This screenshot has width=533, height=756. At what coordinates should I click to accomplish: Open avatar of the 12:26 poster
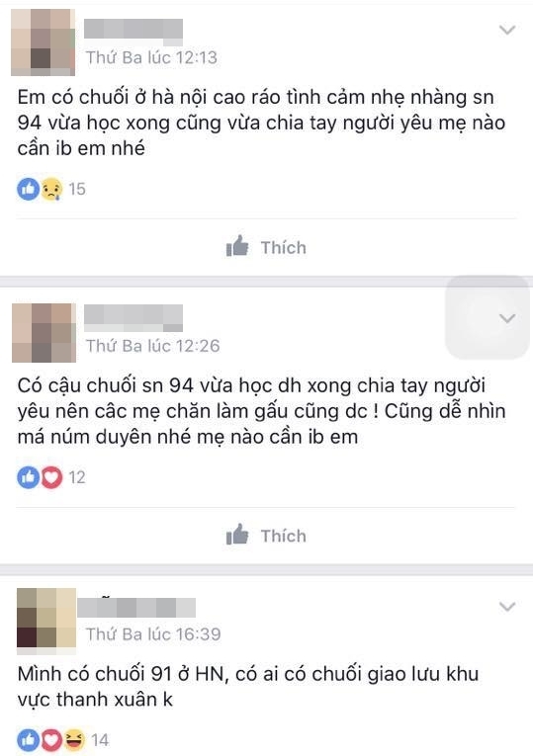click(44, 333)
